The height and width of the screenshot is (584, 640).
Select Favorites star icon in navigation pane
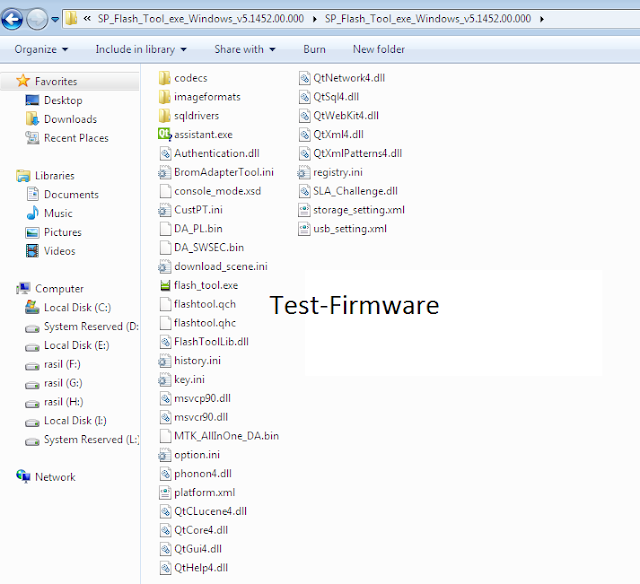point(23,81)
